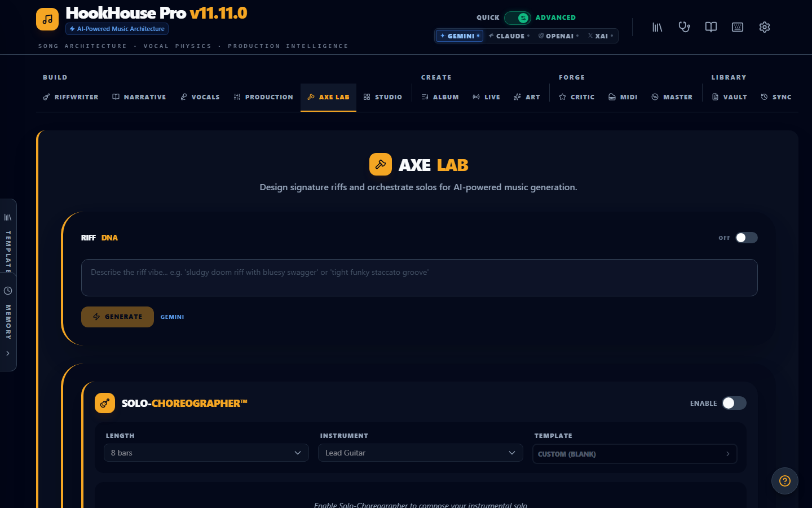Click the library shelf icon in top bar
The width and height of the screenshot is (812, 508).
click(x=657, y=27)
